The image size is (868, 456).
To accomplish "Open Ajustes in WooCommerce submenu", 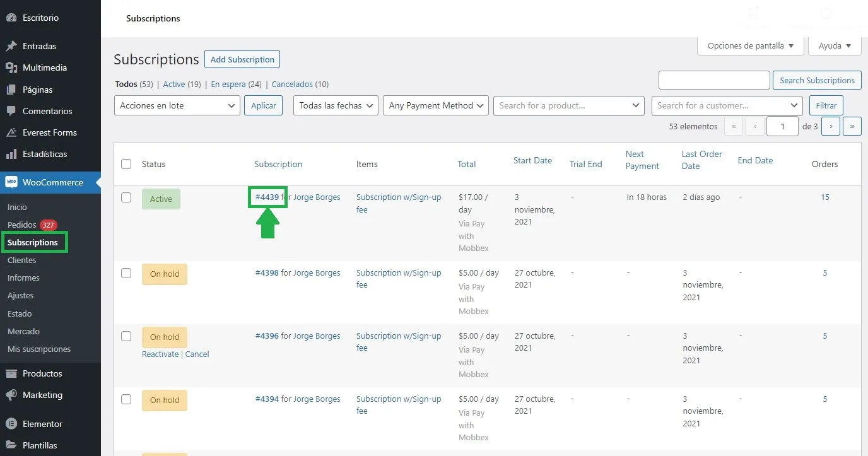I will click(21, 295).
